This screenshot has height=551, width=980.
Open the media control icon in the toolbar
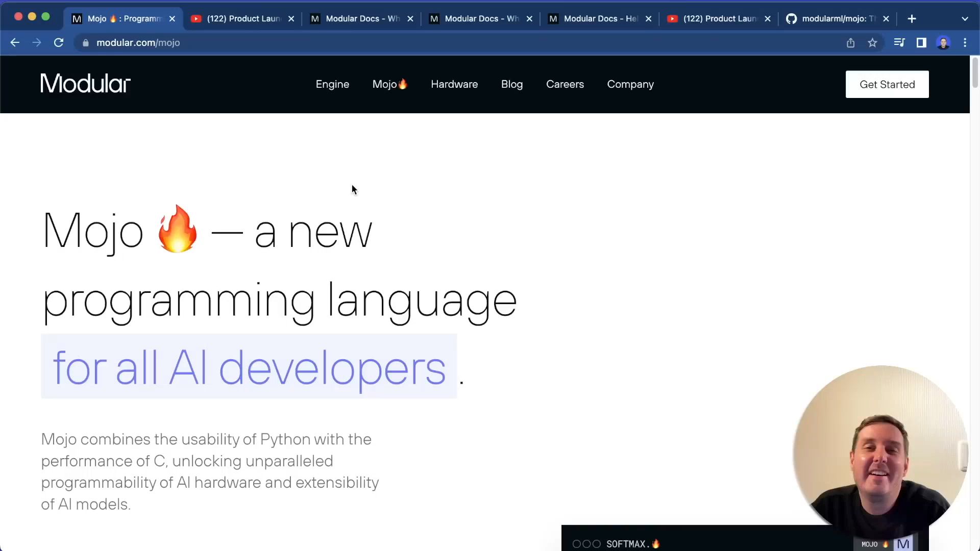[x=899, y=43]
